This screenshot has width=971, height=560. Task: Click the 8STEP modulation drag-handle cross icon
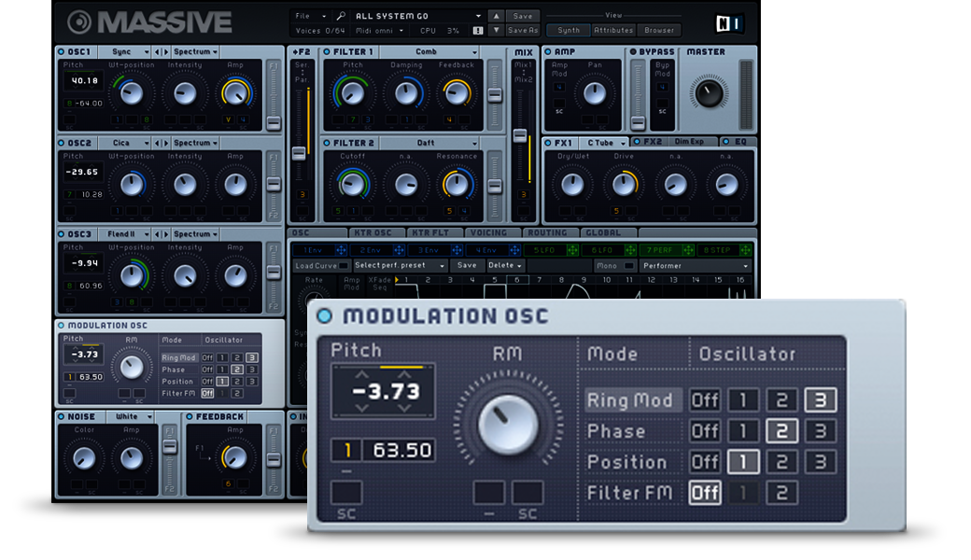pos(746,250)
